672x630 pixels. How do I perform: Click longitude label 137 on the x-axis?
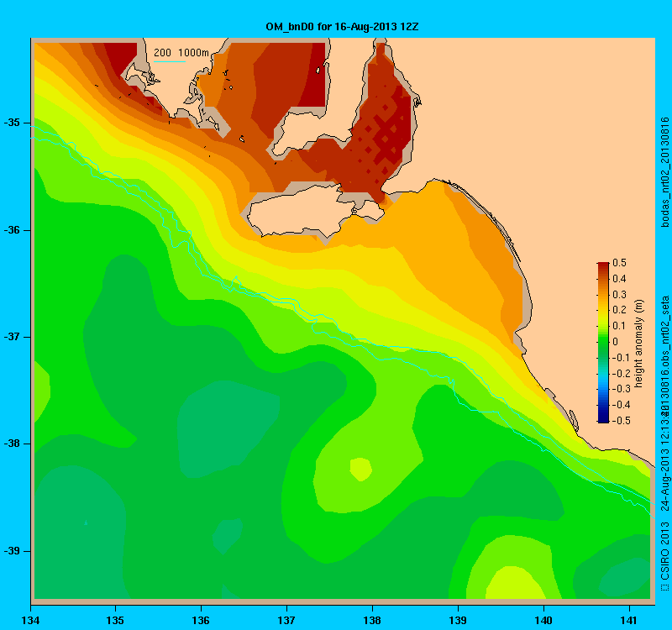click(x=286, y=621)
